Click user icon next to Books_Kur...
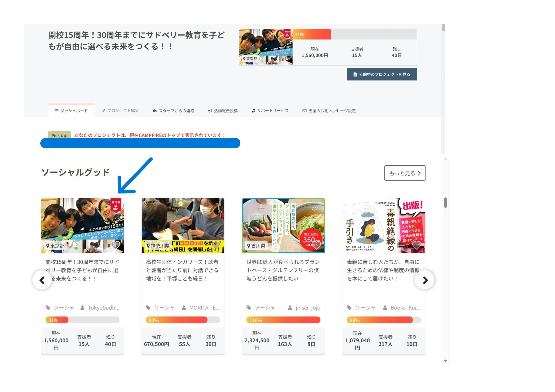Screen dimensions: 555x392 coord(385,308)
